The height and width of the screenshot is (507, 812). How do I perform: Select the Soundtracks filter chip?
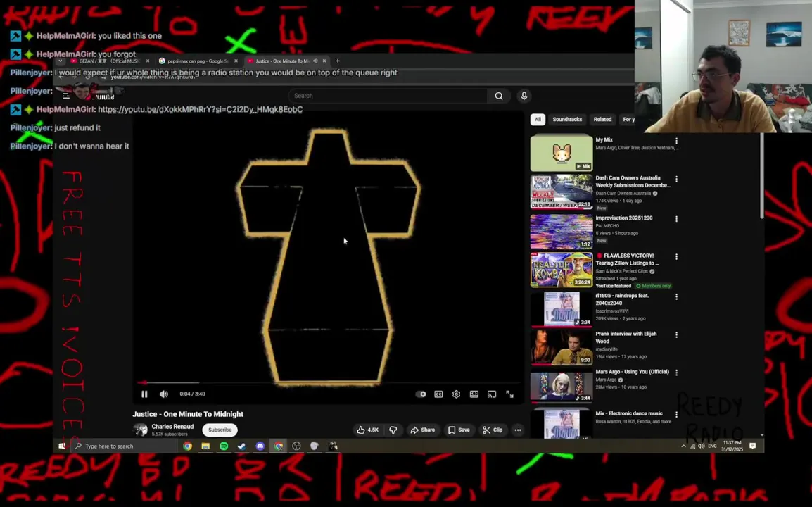pyautogui.click(x=567, y=119)
